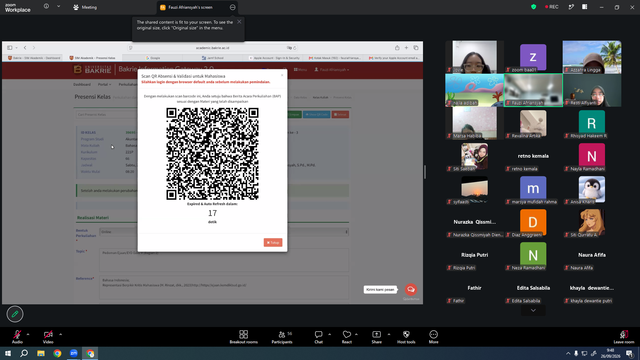
Task: Expand audio options arrow next to Audio
Action: pos(28,334)
